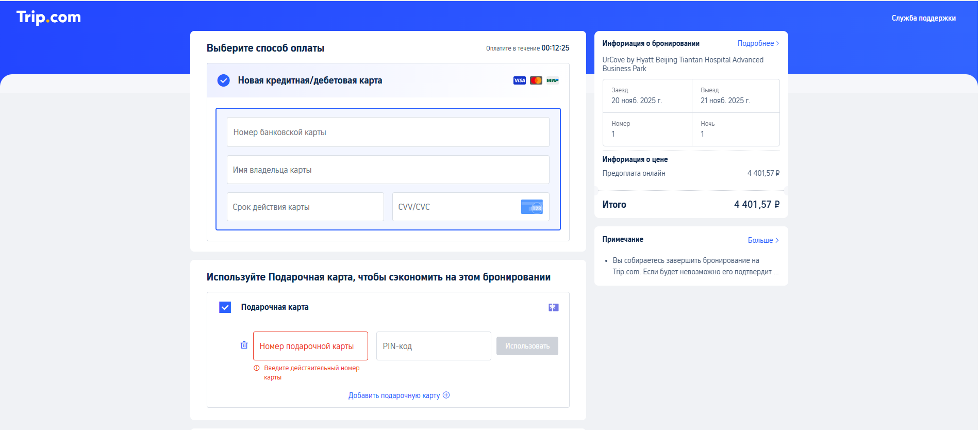Focus the card expiry date field
The width and height of the screenshot is (980, 430).
tap(305, 207)
